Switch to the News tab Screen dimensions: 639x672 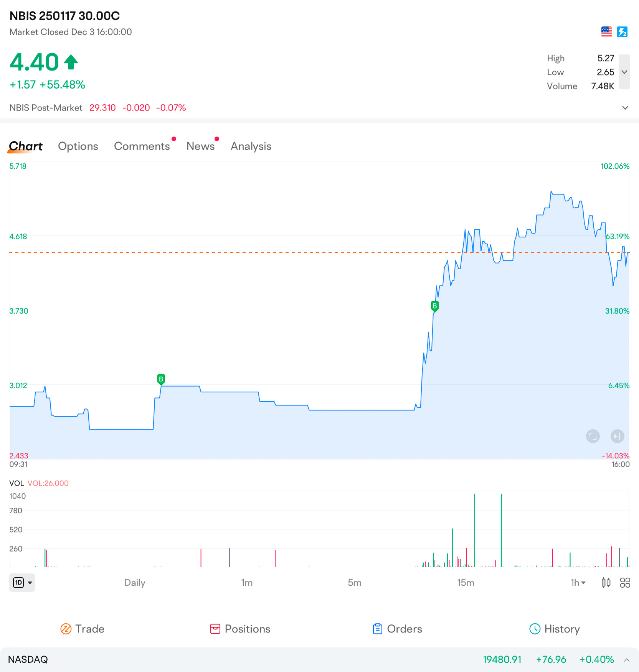200,146
